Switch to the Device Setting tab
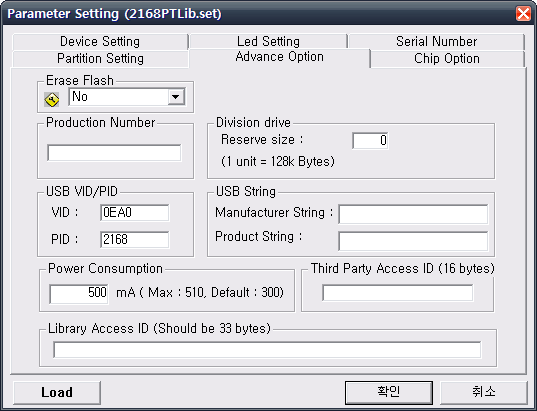The image size is (537, 411). coord(100,42)
